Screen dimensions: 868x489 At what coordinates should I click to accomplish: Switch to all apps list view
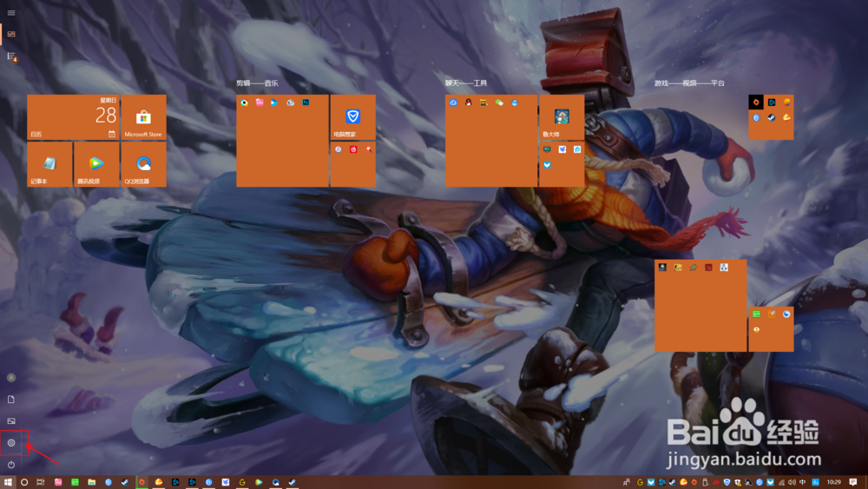click(x=11, y=56)
